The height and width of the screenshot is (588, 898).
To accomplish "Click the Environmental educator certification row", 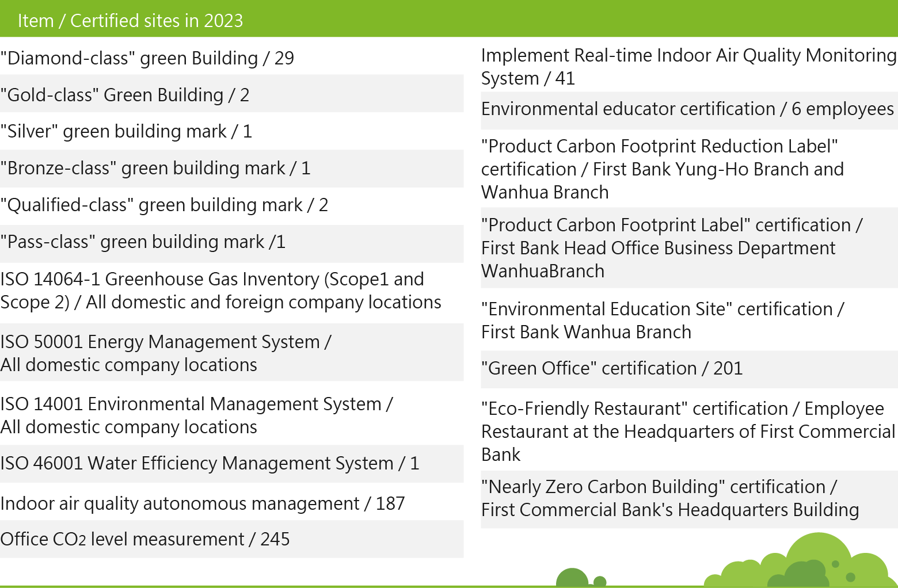I will tap(688, 110).
